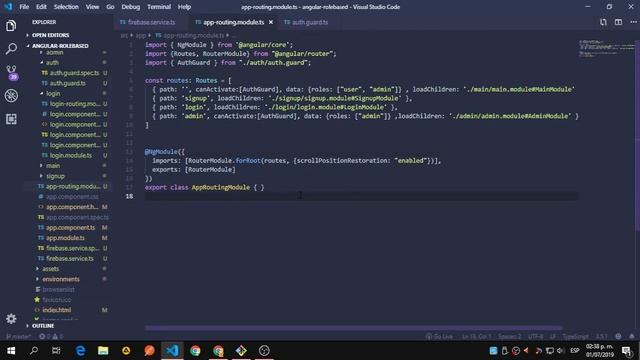The height and width of the screenshot is (360, 640).
Task: Expand the main folder
Action: click(x=53, y=166)
